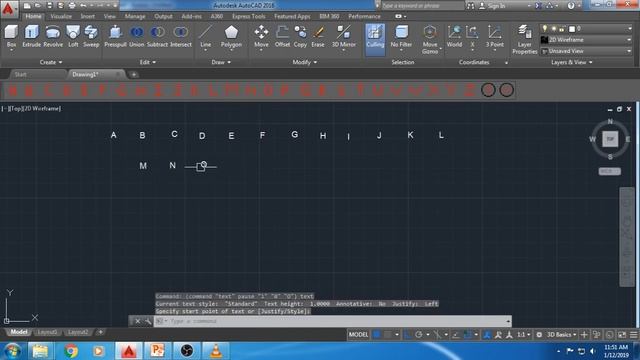This screenshot has width=640, height=360.
Task: Select the Extrude tool
Action: (31, 37)
